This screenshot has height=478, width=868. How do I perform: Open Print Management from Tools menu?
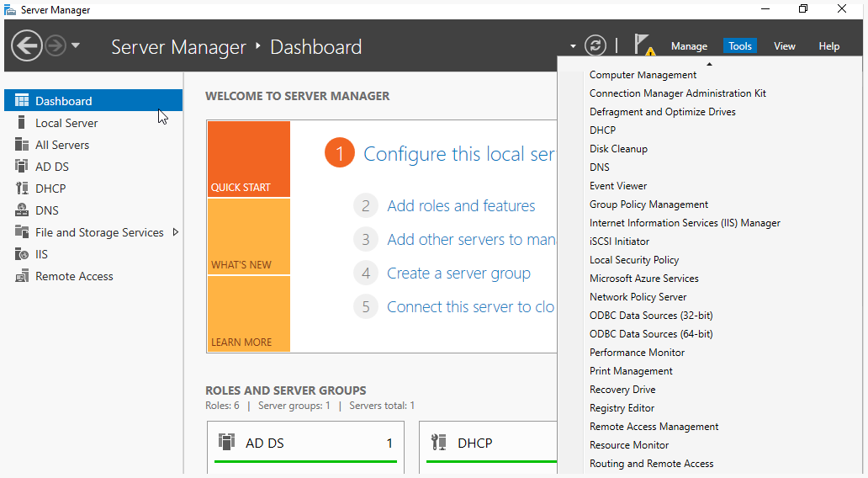(x=631, y=371)
